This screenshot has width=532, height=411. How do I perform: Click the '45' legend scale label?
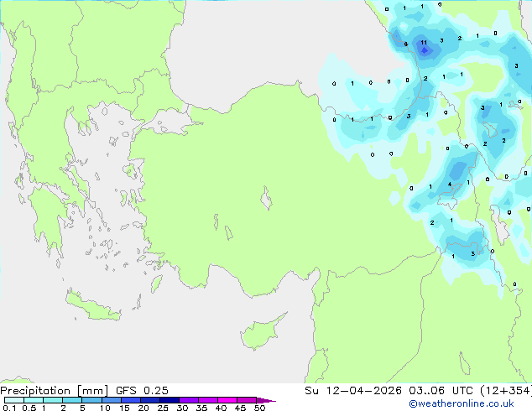(240, 408)
